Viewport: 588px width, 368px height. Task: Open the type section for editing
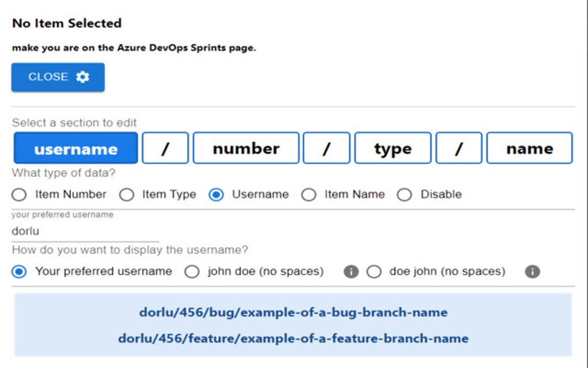393,148
